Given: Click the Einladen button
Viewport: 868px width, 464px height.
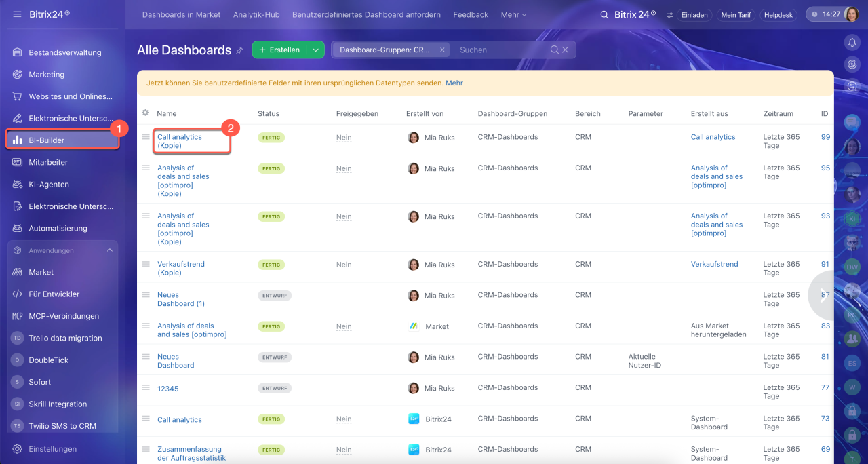Looking at the screenshot, I should point(694,14).
